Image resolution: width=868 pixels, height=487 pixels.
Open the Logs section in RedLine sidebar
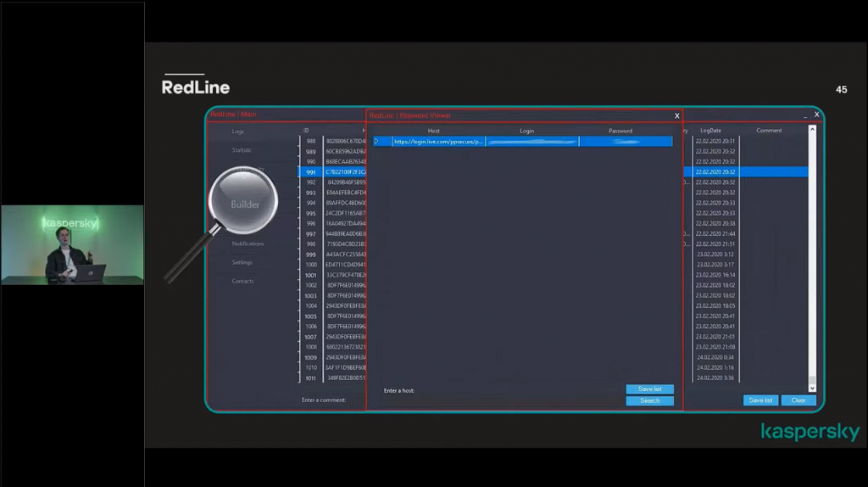pyautogui.click(x=237, y=132)
